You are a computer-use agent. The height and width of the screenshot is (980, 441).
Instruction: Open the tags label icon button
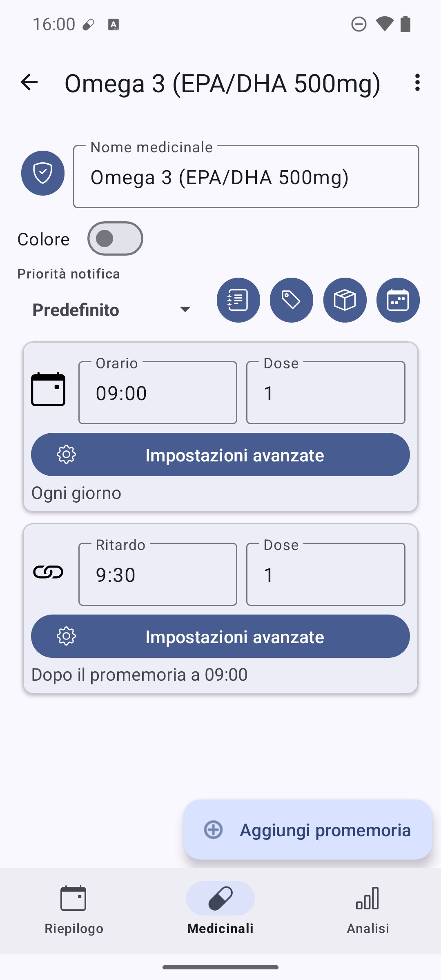pyautogui.click(x=292, y=300)
